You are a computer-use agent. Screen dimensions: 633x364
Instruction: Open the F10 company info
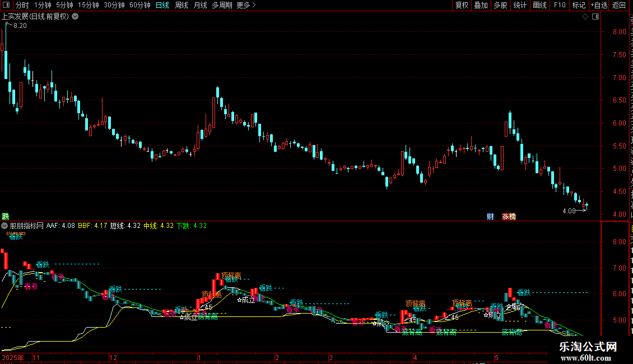(560, 5)
